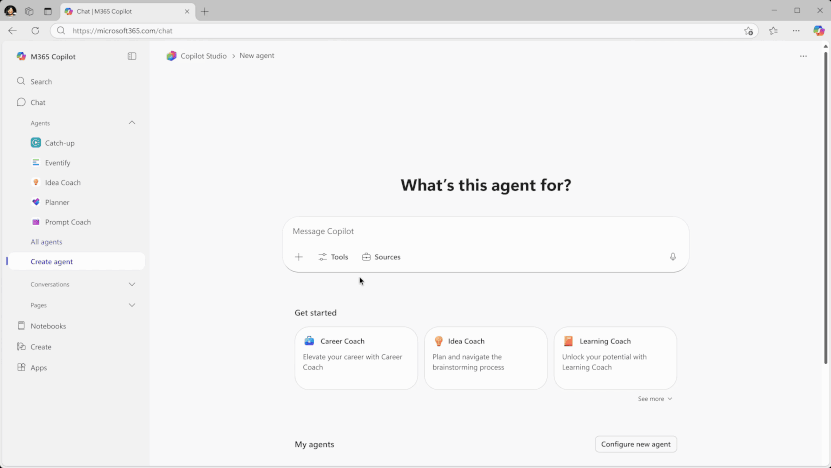Open the Tools option
The image size is (831, 468).
click(x=333, y=257)
